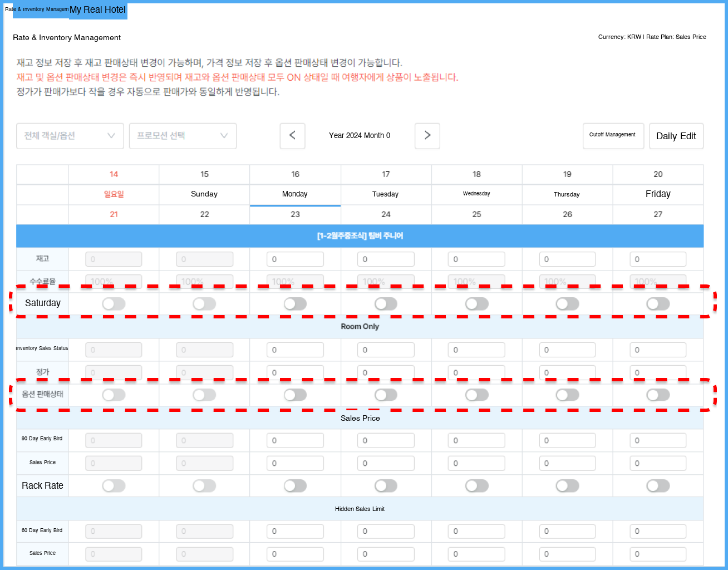Open Cutoff Management
The width and height of the screenshot is (728, 570).
tap(613, 136)
